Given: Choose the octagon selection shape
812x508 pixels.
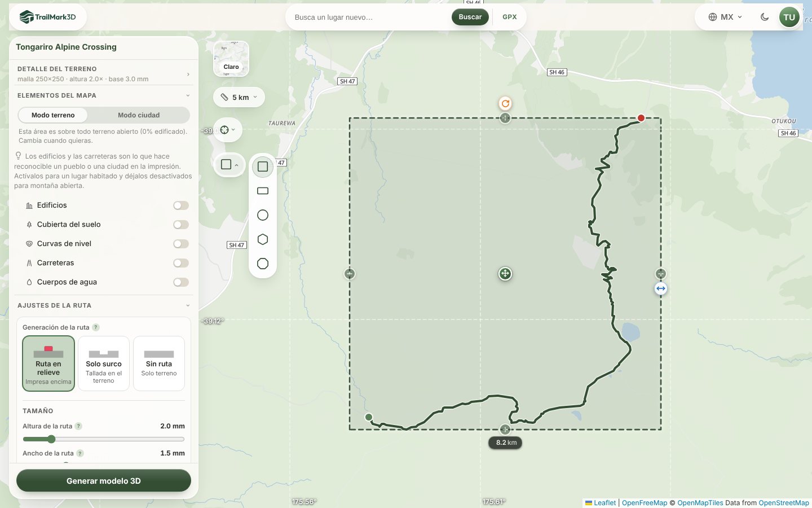Looking at the screenshot, I should click(x=263, y=264).
